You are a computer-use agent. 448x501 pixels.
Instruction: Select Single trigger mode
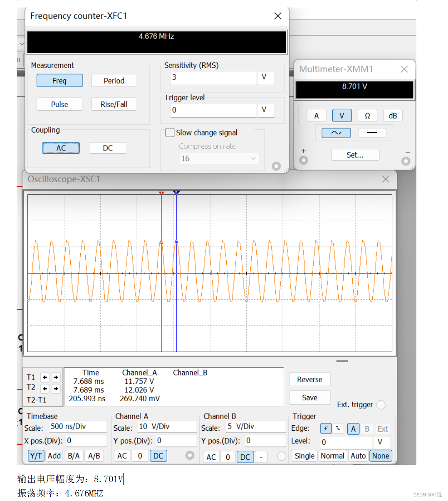click(304, 456)
